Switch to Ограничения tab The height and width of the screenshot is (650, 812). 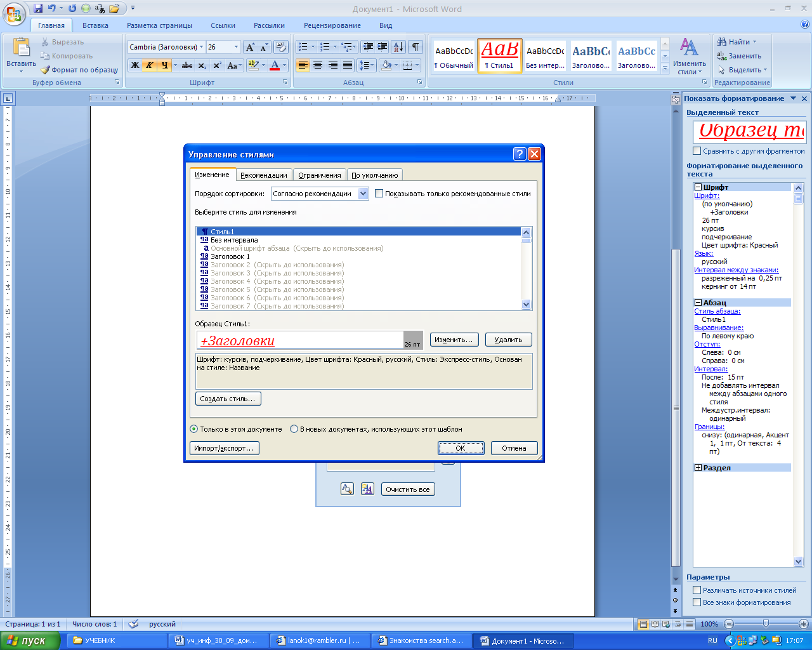tap(320, 175)
